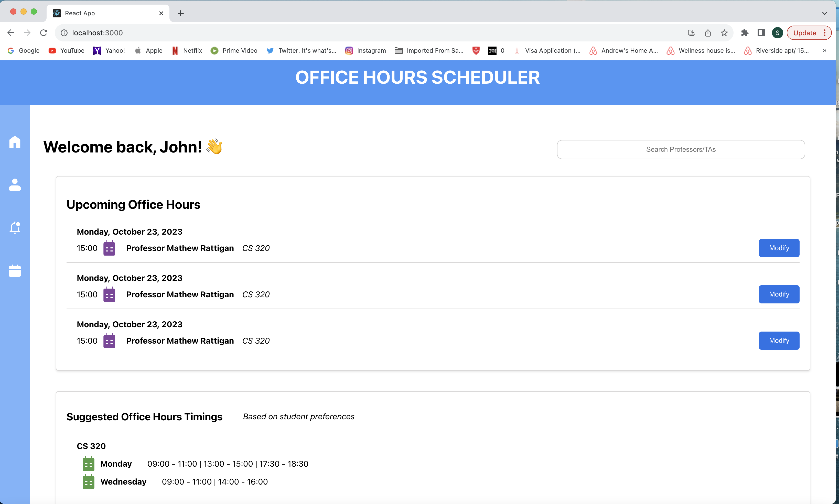Open the red shield bookmark icon
Viewport: 839px width, 504px height.
click(476, 51)
